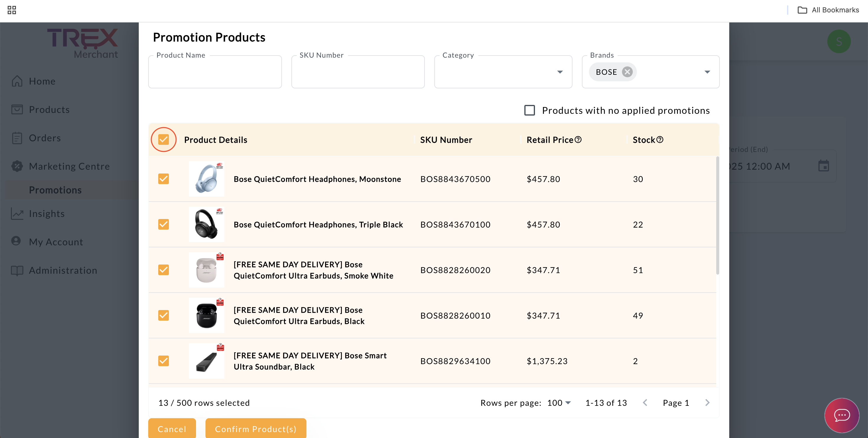Click the Smoke White earbuds thumbnail

click(206, 270)
